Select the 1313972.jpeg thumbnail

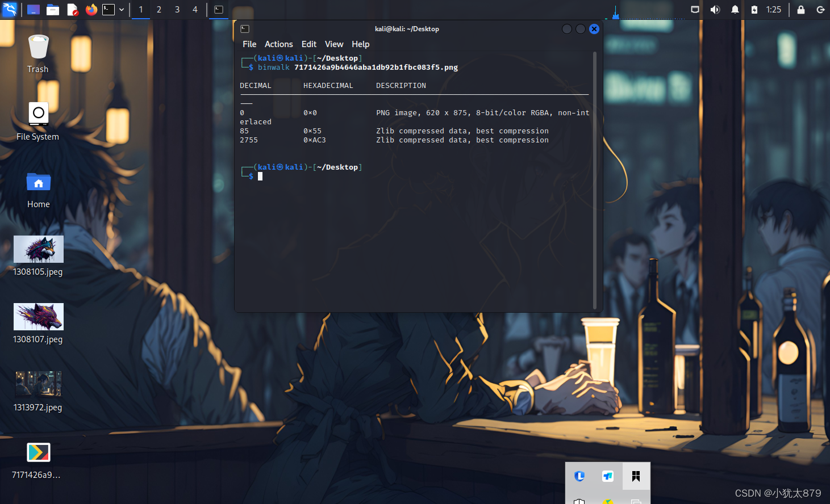pos(38,384)
